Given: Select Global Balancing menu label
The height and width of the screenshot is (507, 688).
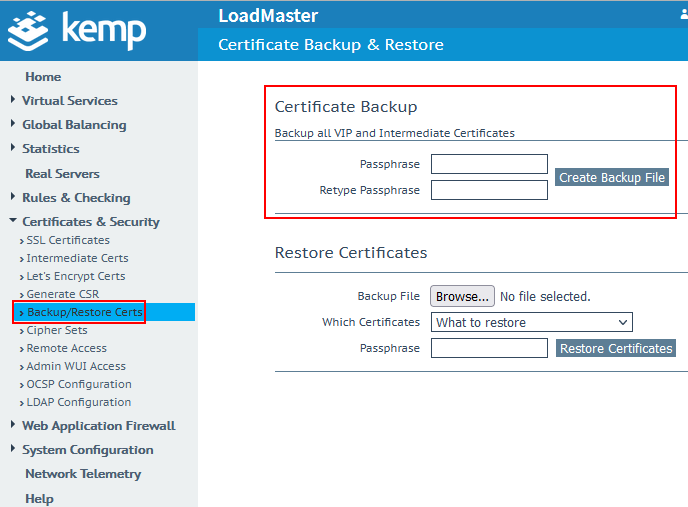Looking at the screenshot, I should [74, 125].
